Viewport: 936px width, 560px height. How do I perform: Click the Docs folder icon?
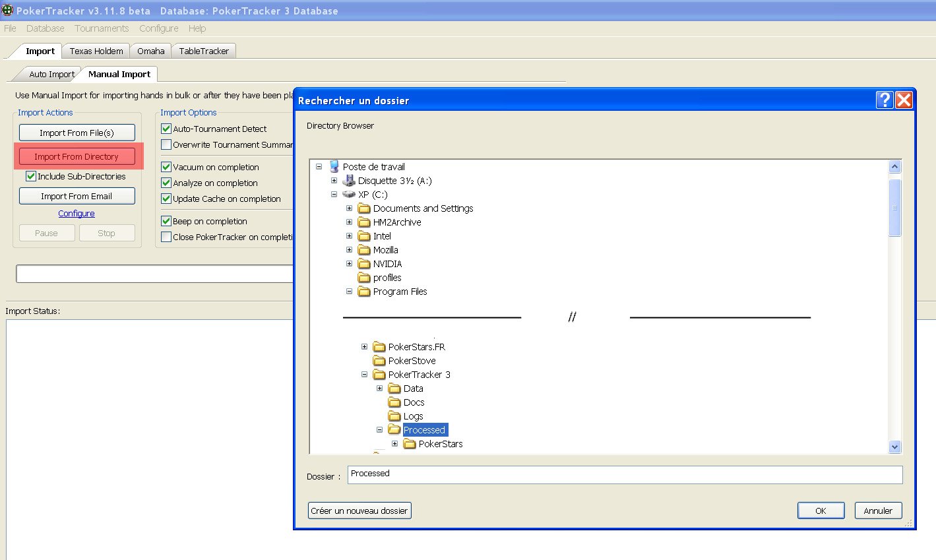394,402
